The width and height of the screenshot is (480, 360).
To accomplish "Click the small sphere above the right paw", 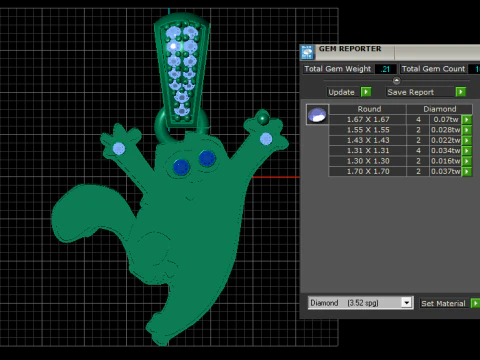I will [x=263, y=119].
